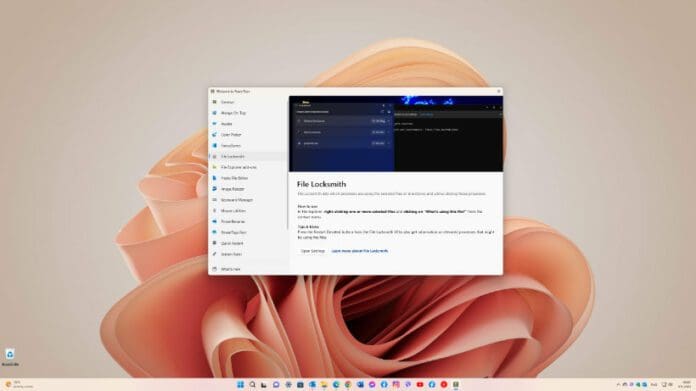Follow Learn more about File Locksmith link

[360, 251]
